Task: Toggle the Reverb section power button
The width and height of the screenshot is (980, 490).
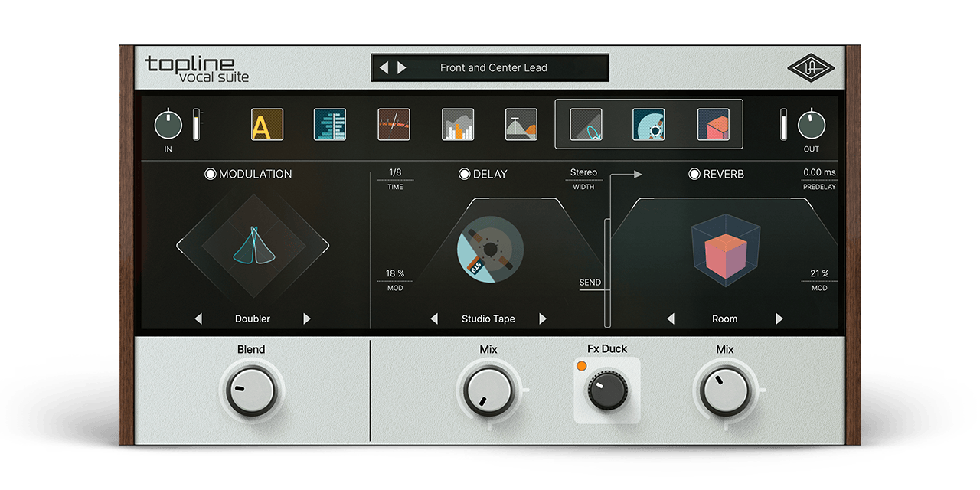Action: pos(694,174)
